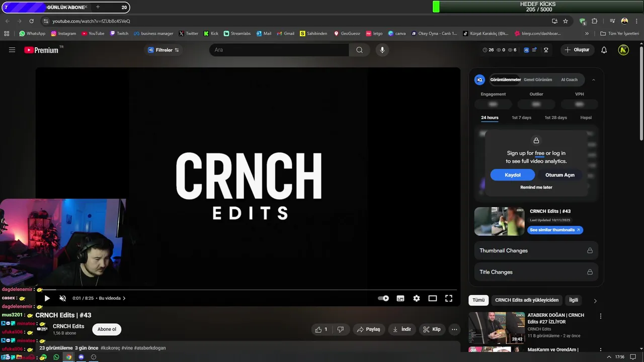Open ATABERK DOĞAN recommended video thumbnail
Screen dimensions: 644x362
tap(497, 328)
